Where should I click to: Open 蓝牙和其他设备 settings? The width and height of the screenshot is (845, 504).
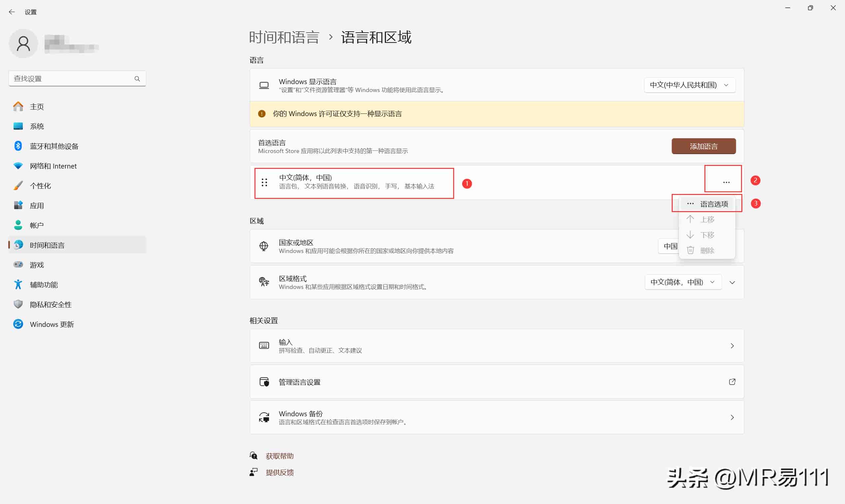coord(77,146)
